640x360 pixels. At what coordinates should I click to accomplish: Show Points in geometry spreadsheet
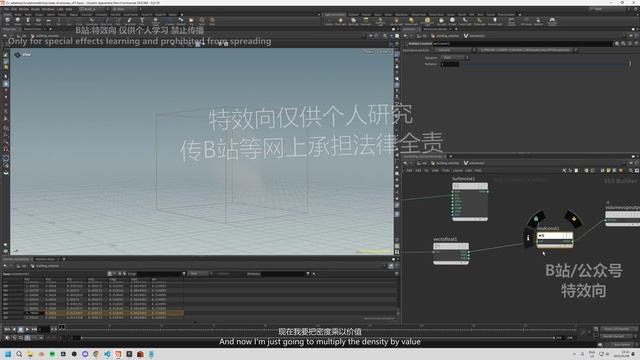point(110,273)
